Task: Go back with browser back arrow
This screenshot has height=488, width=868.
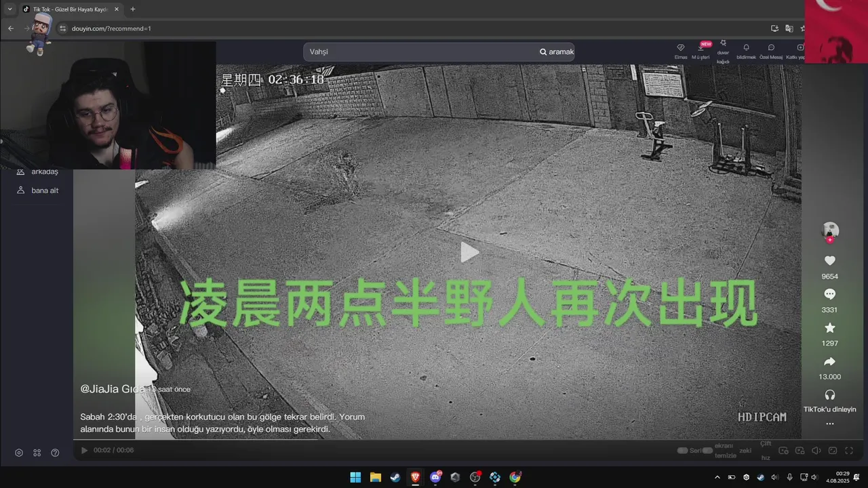Action: [10, 28]
